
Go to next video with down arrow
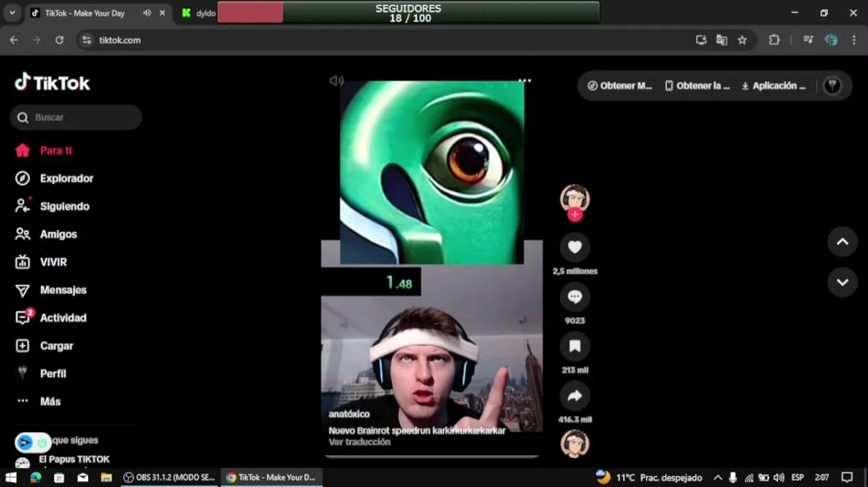[842, 282]
